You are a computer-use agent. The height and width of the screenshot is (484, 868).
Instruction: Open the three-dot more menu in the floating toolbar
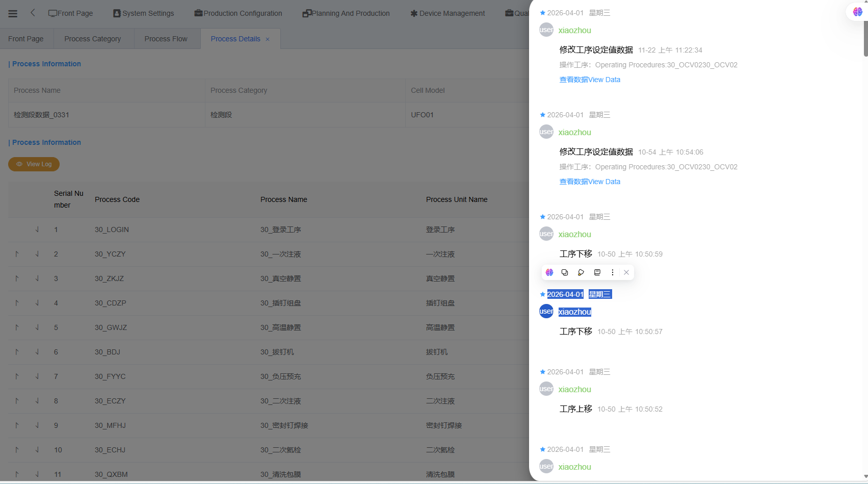pyautogui.click(x=613, y=272)
